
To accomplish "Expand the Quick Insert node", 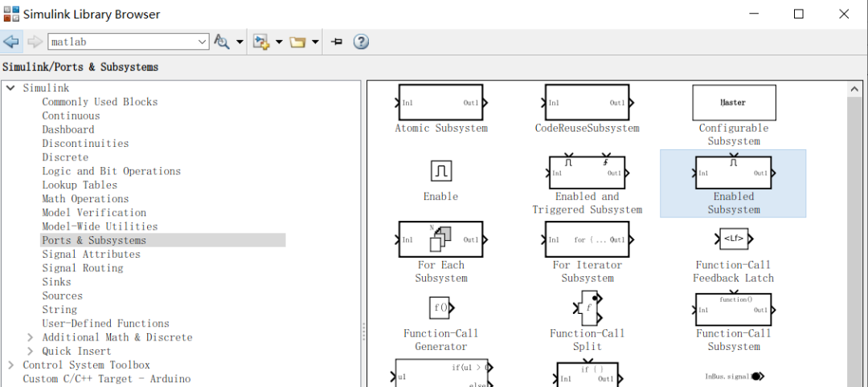I will [x=30, y=351].
